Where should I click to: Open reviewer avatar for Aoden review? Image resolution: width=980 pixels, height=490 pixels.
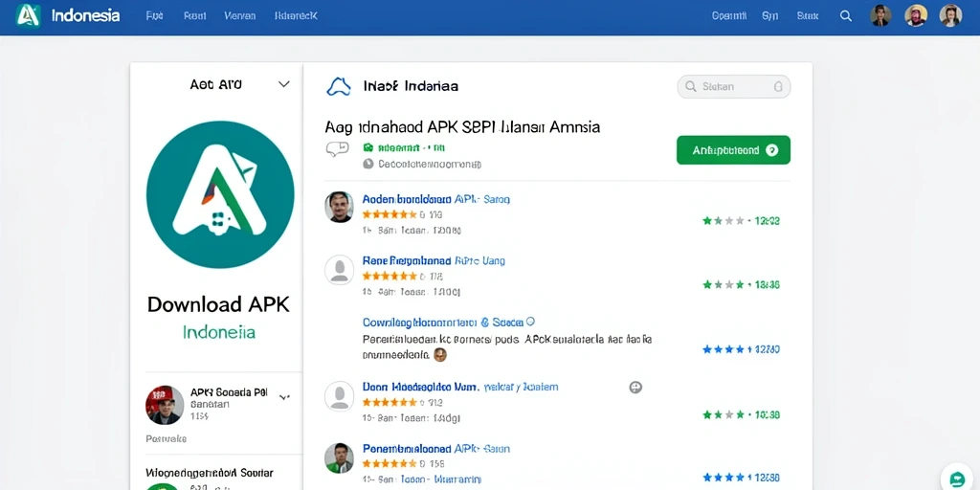click(x=340, y=207)
